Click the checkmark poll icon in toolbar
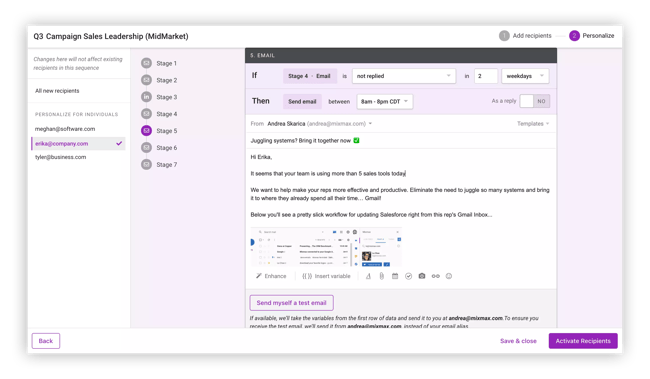 click(408, 276)
